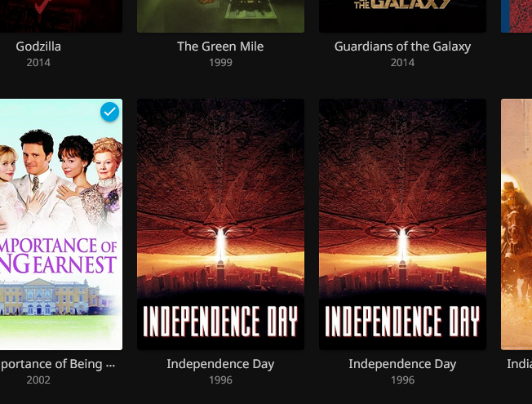Open The Importance of Being Earnest poster
The width and height of the screenshot is (532, 404).
pyautogui.click(x=61, y=224)
